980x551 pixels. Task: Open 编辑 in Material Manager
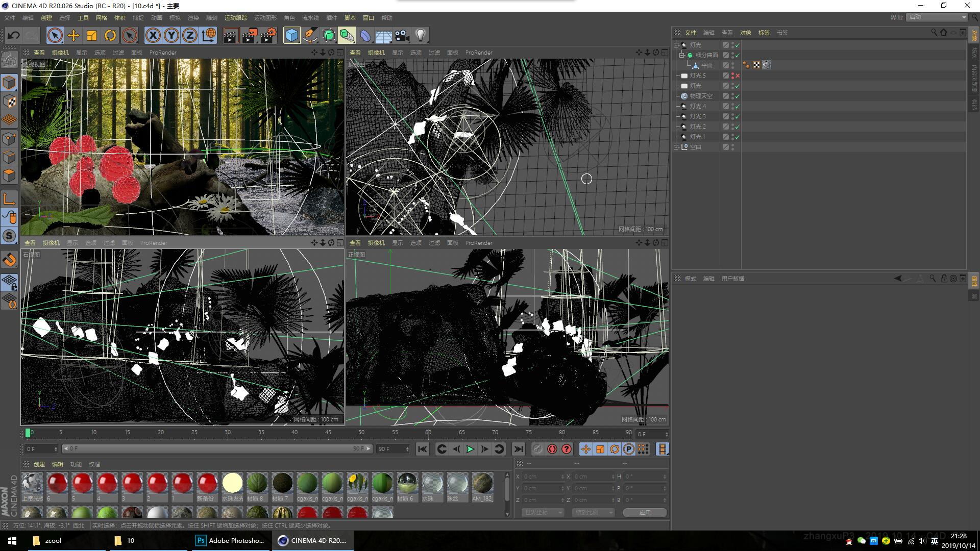pos(58,464)
